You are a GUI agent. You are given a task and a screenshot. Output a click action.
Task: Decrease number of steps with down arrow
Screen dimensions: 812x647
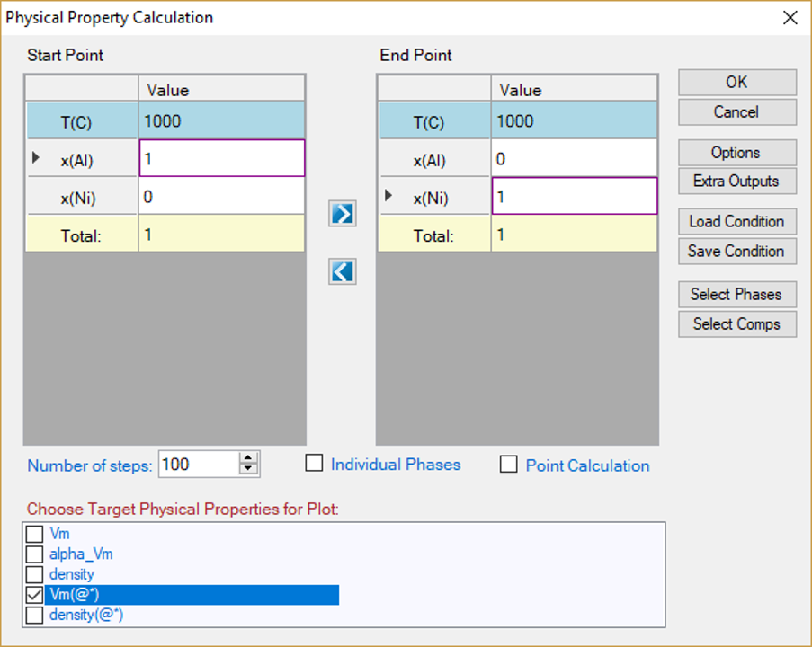click(248, 470)
